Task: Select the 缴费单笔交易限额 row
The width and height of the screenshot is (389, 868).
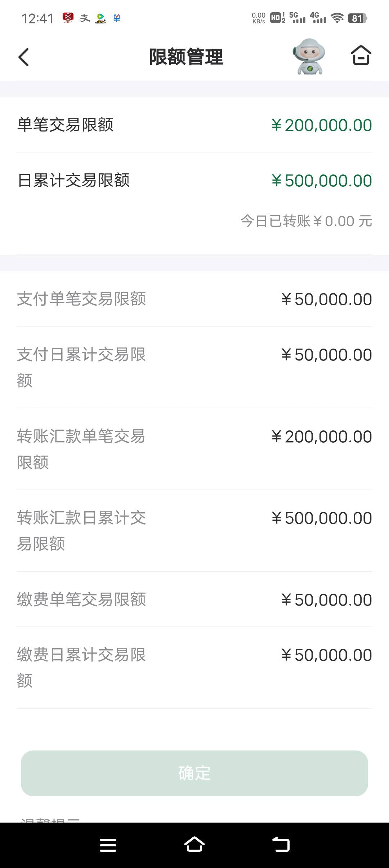Action: pyautogui.click(x=194, y=599)
